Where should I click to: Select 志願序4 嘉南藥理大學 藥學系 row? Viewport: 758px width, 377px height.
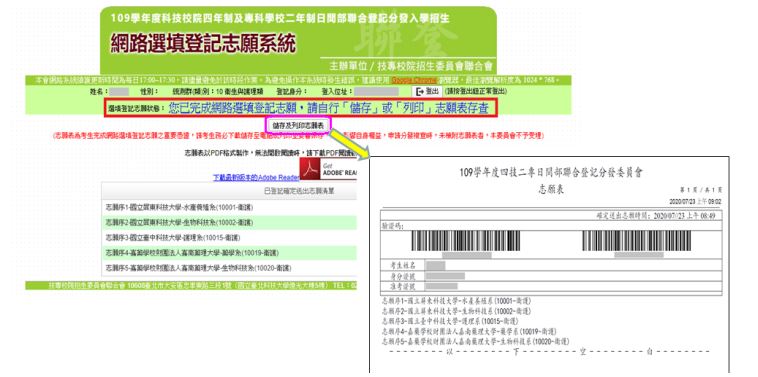click(x=229, y=253)
